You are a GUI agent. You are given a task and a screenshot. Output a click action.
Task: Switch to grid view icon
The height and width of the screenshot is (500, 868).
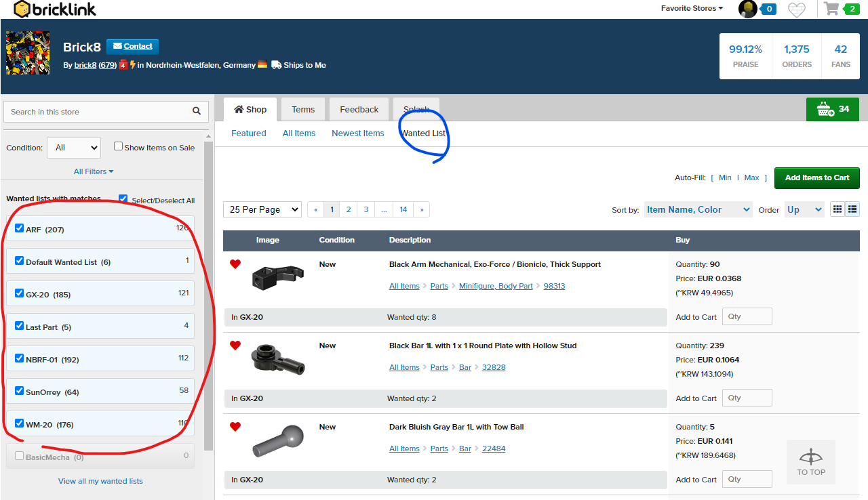(837, 209)
